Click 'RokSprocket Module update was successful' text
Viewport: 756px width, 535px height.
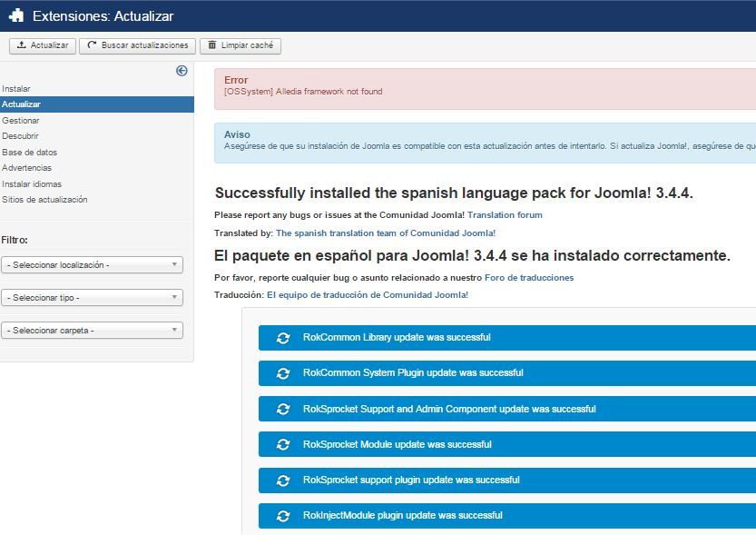click(398, 444)
